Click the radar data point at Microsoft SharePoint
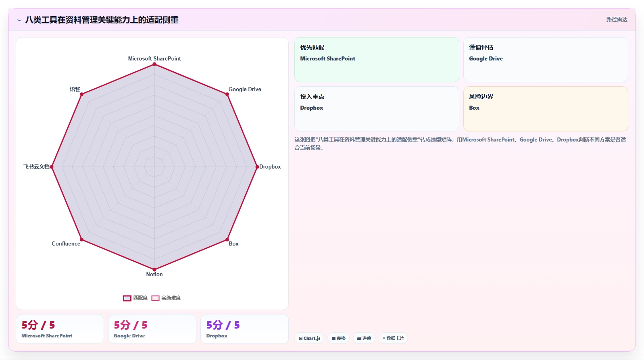 click(x=154, y=64)
